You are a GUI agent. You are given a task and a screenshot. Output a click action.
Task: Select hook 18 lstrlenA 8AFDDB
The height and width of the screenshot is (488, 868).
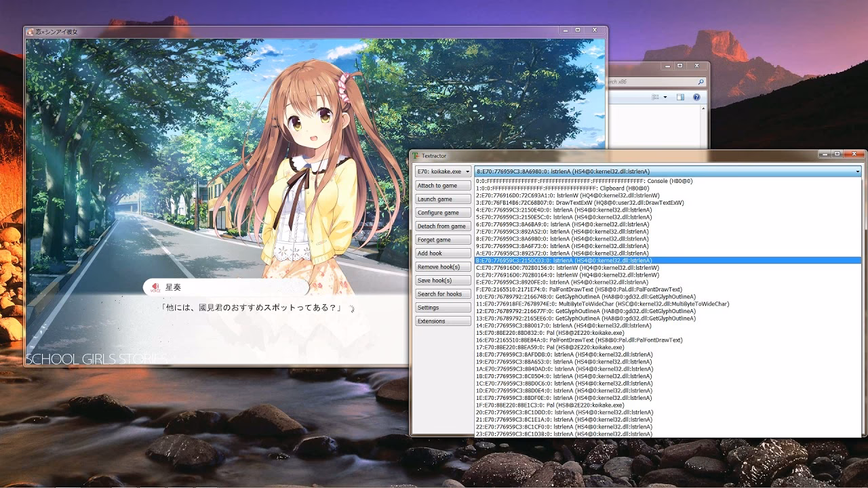coord(668,354)
